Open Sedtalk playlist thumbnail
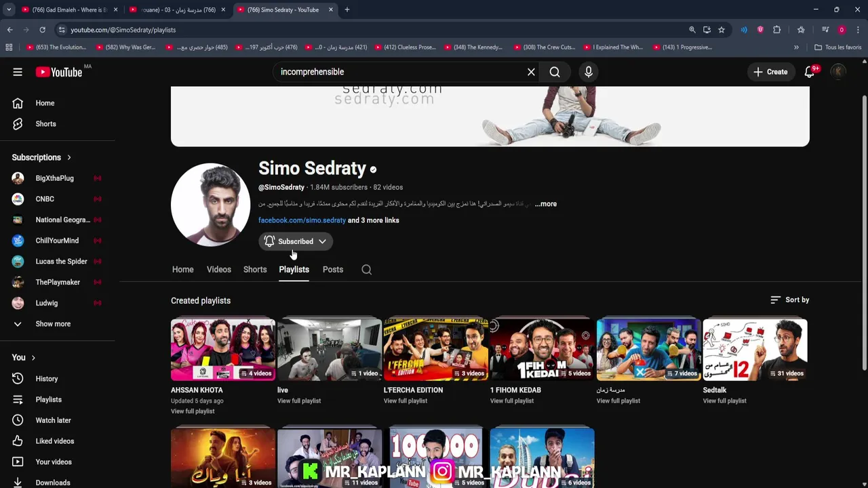This screenshot has height=488, width=868. pyautogui.click(x=755, y=349)
